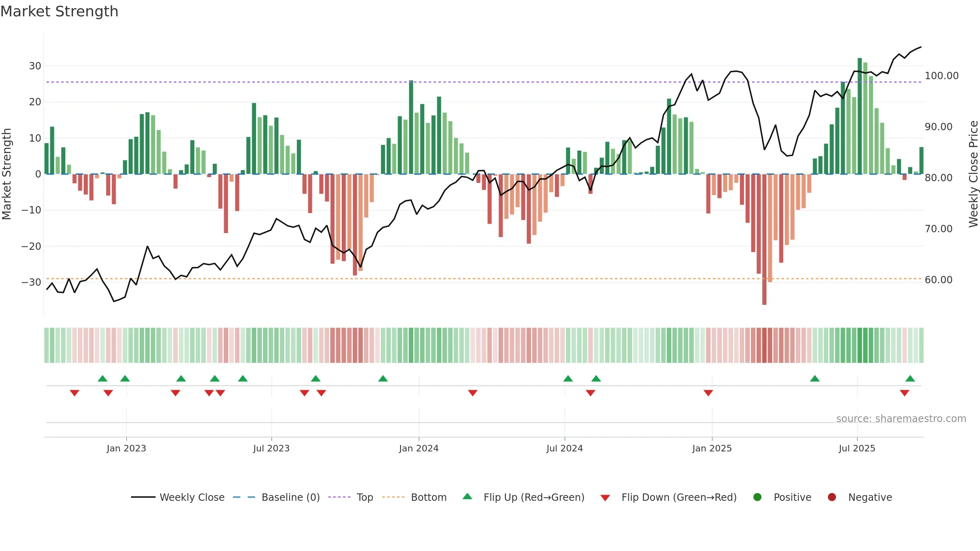Screen dimensions: 980x551
Task: Click the green flip-up marker at Jul 2024
Action: 568,378
